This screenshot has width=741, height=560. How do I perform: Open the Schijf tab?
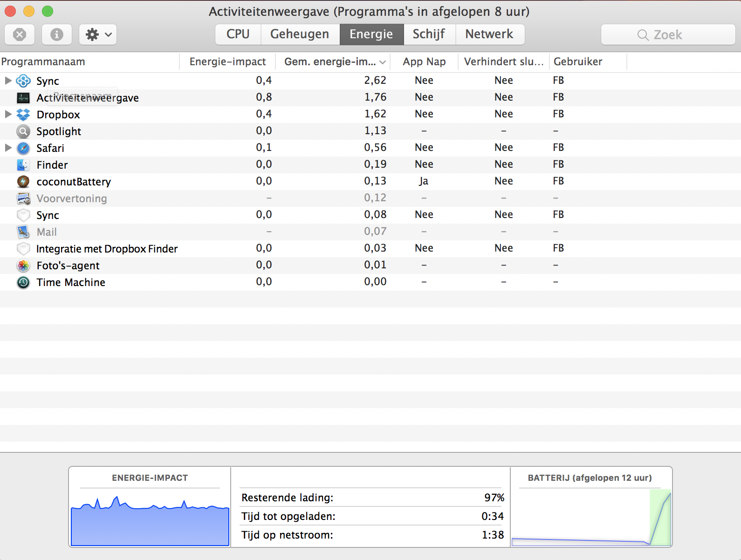[x=429, y=34]
